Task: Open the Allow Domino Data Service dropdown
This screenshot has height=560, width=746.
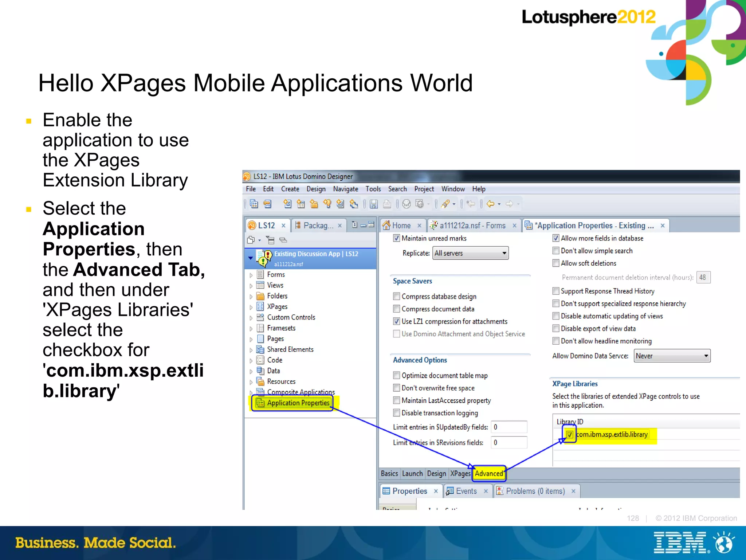Action: click(672, 356)
